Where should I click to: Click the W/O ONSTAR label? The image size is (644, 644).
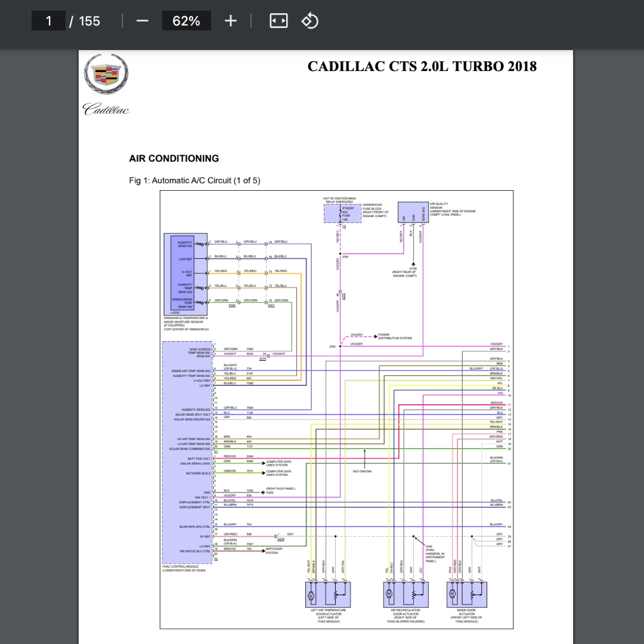pyautogui.click(x=362, y=472)
